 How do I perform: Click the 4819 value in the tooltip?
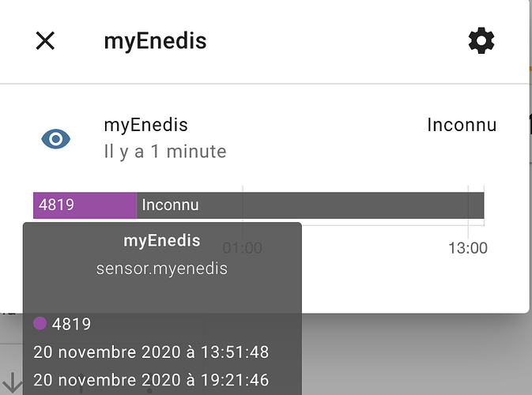coord(71,324)
